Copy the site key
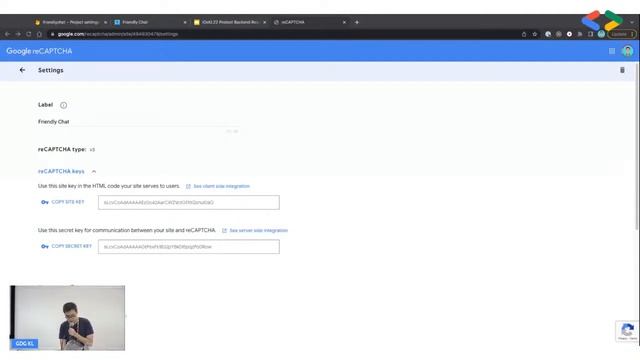Image resolution: width=640 pixels, height=360 pixels. click(x=68, y=202)
